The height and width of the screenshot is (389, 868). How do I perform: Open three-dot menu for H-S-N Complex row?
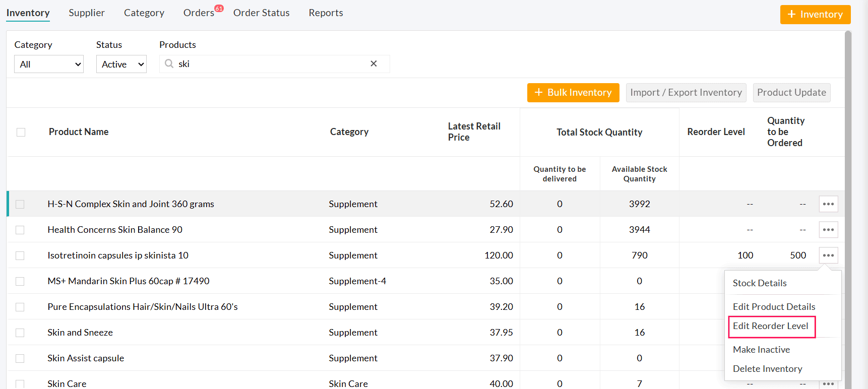[x=828, y=204]
